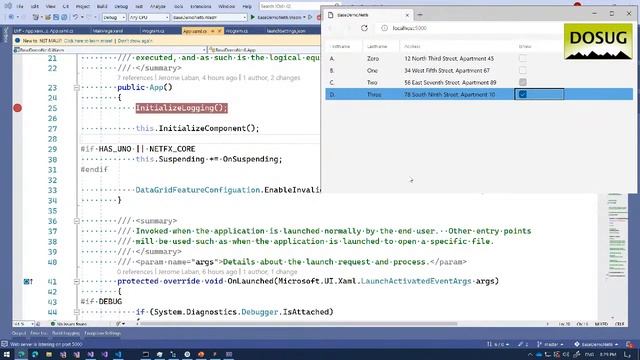This screenshot has height=360, width=640.
Task: Show hidden system tray icons
Action: [x=530, y=355]
